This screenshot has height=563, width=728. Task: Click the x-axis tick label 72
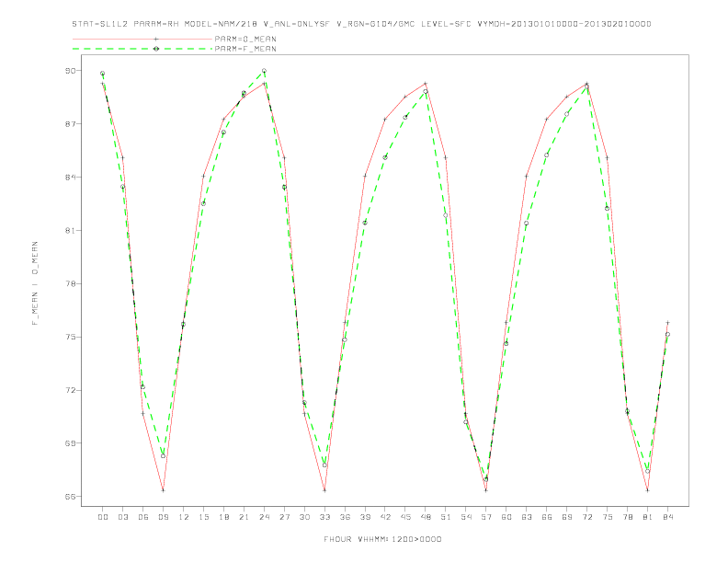click(586, 517)
